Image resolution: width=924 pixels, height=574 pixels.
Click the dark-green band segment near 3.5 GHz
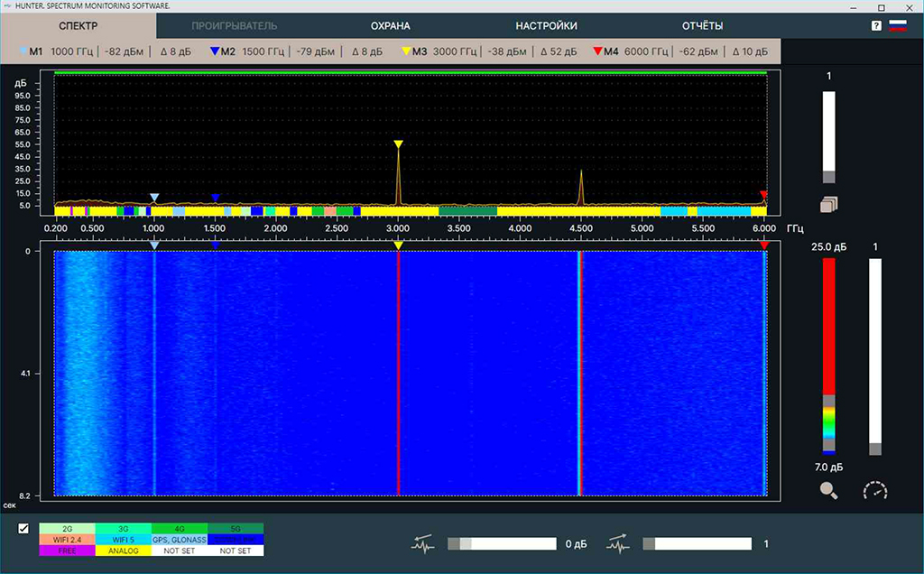(468, 211)
